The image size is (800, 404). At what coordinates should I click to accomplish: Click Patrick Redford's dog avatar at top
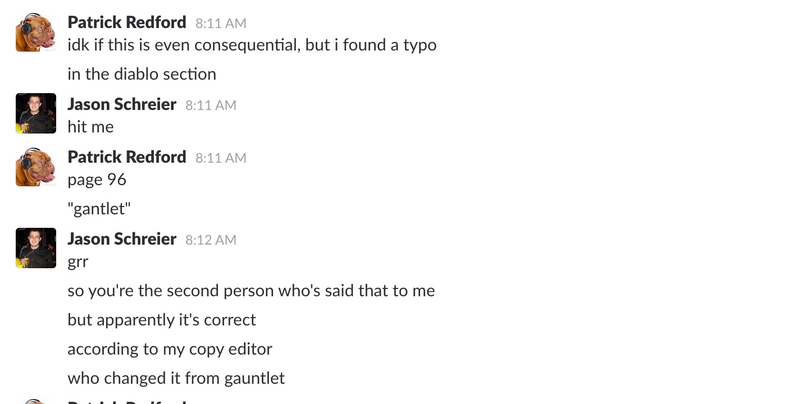(x=36, y=32)
